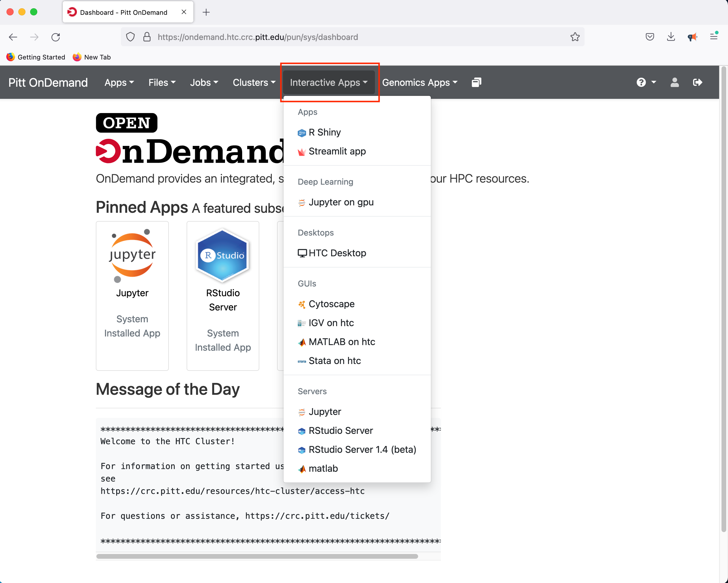Click the Log Out icon in navbar
The height and width of the screenshot is (583, 728).
tap(697, 82)
